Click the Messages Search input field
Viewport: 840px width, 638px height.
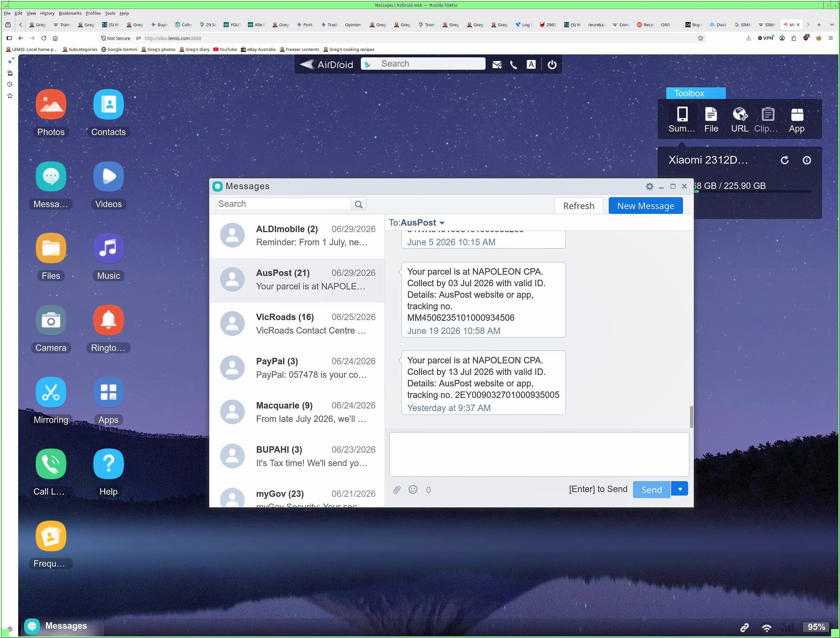point(283,204)
